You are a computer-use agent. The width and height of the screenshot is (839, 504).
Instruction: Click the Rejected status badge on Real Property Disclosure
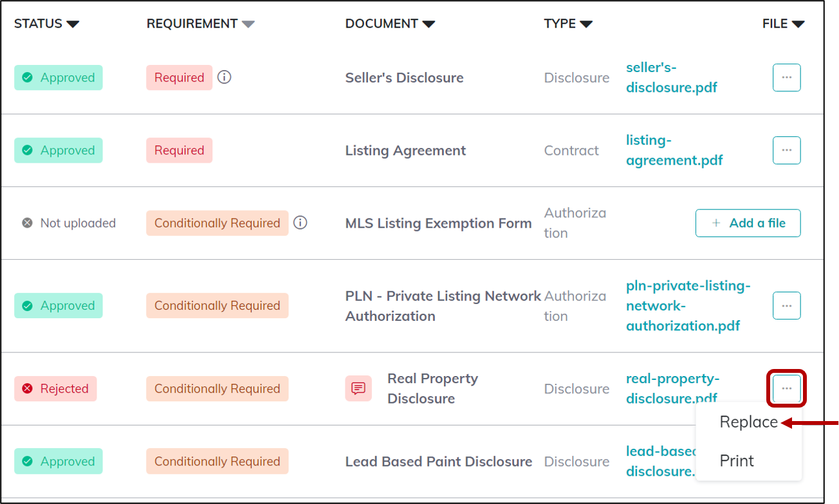point(55,388)
